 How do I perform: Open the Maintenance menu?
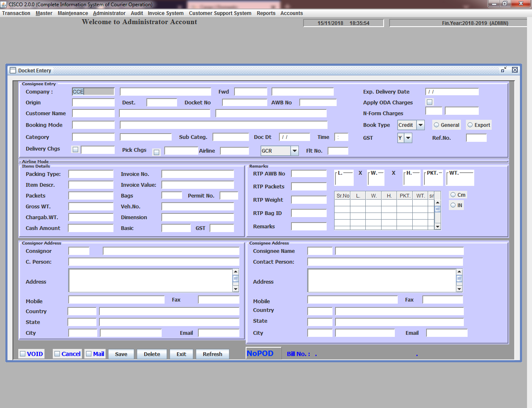[73, 13]
